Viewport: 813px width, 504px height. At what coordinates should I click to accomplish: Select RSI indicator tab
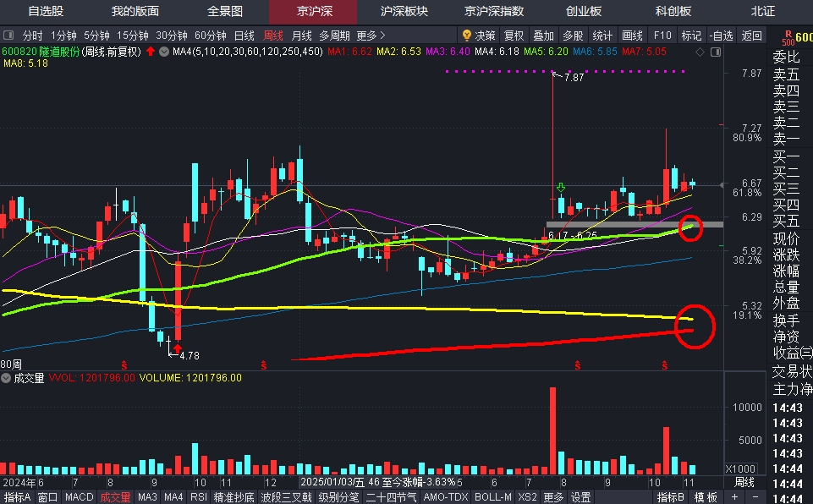(x=199, y=497)
